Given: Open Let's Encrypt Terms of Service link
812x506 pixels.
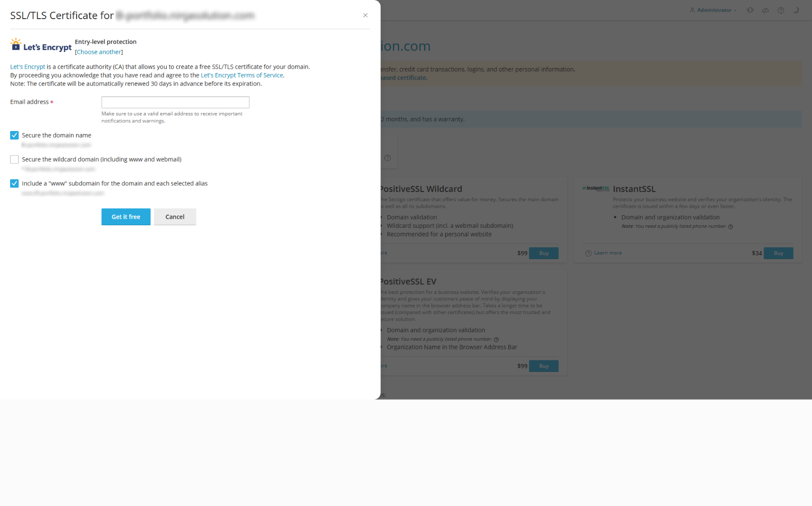Looking at the screenshot, I should pos(242,75).
